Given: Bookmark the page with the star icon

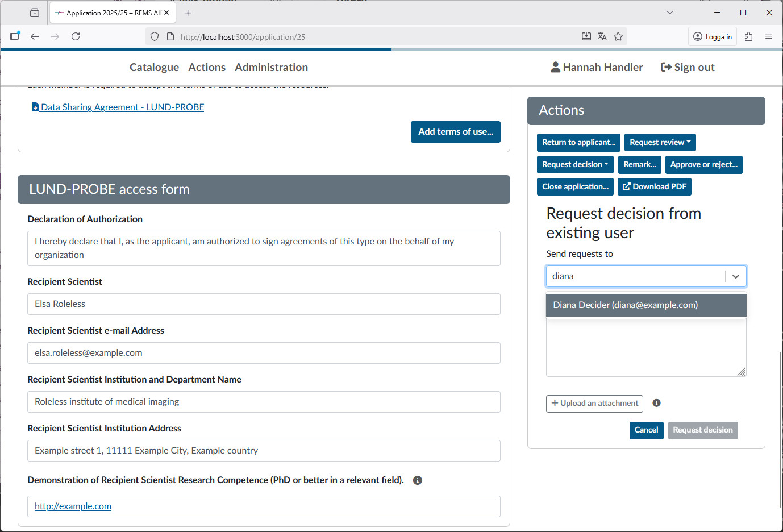Looking at the screenshot, I should pyautogui.click(x=618, y=36).
